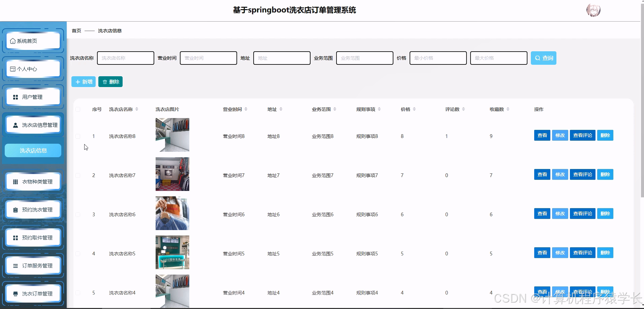644x309 pixels.
Task: Go to 首页 in the breadcrumb
Action: [x=76, y=31]
